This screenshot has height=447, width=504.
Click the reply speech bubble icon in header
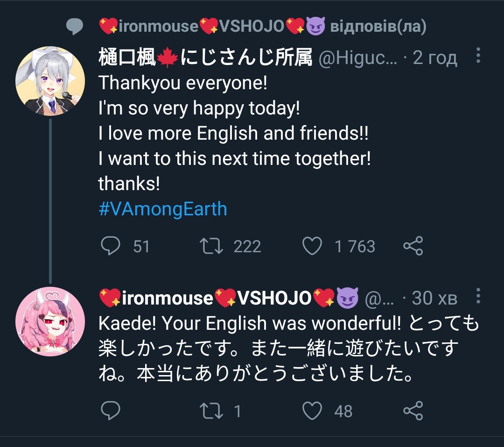75,26
